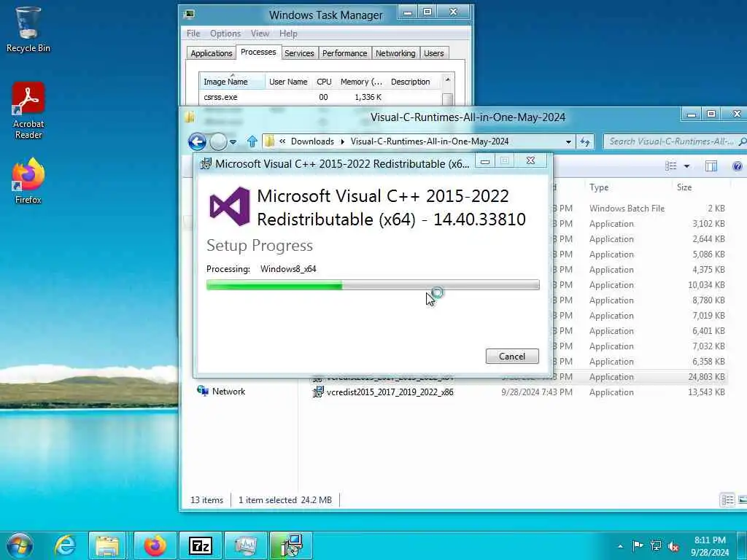747x560 pixels.
Task: Open the clock showing 8:11 PM
Action: click(x=710, y=546)
